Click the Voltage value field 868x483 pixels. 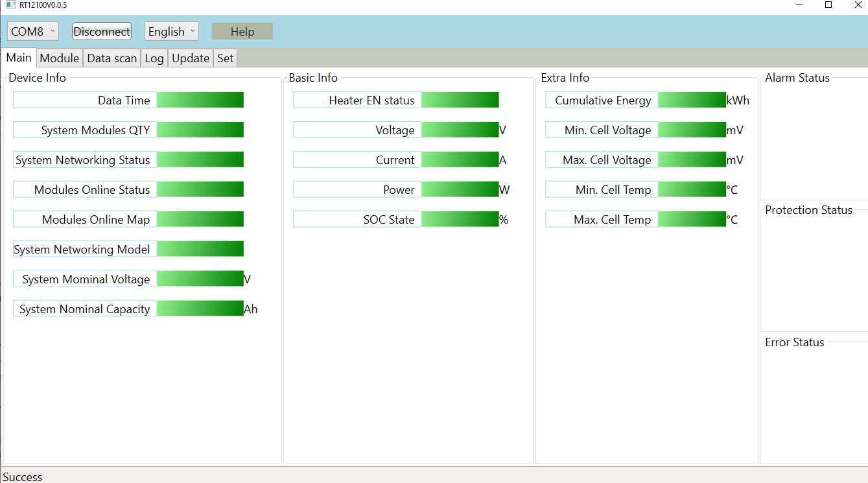click(460, 130)
